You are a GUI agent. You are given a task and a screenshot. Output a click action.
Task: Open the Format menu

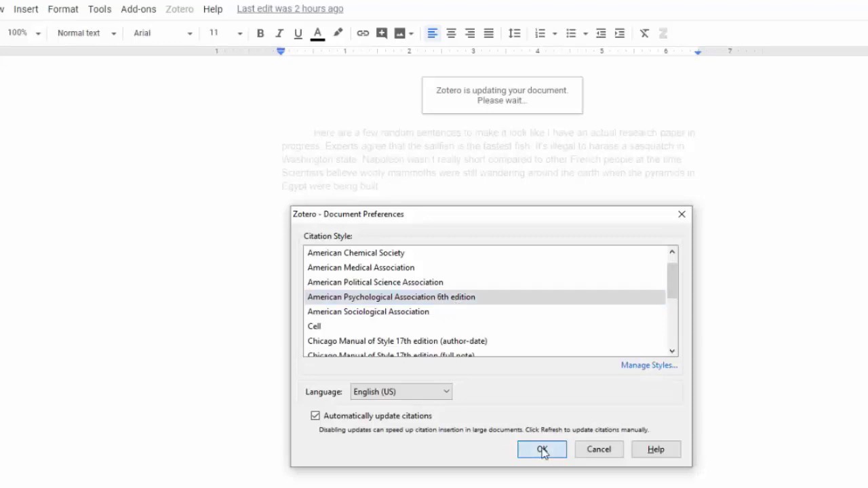click(x=63, y=9)
